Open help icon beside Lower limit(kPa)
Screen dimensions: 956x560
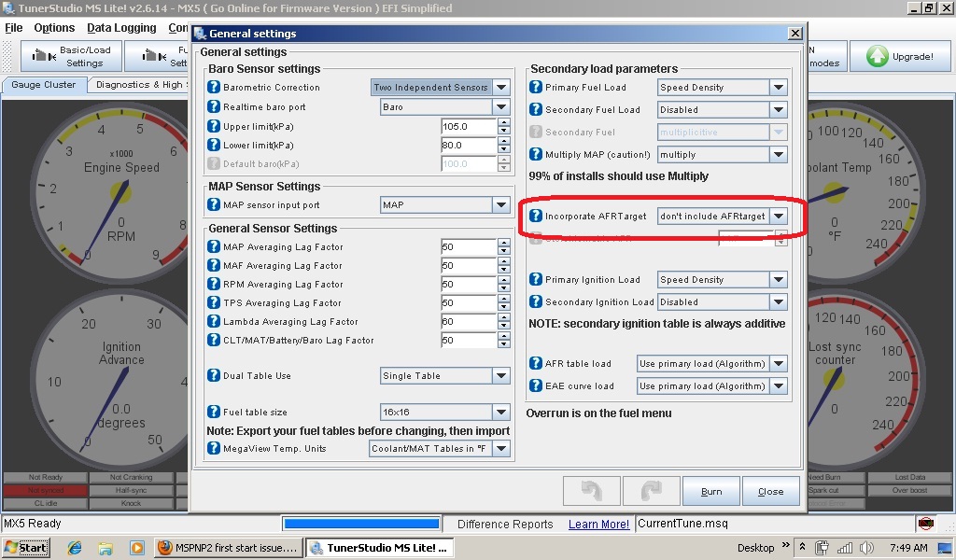pos(214,145)
